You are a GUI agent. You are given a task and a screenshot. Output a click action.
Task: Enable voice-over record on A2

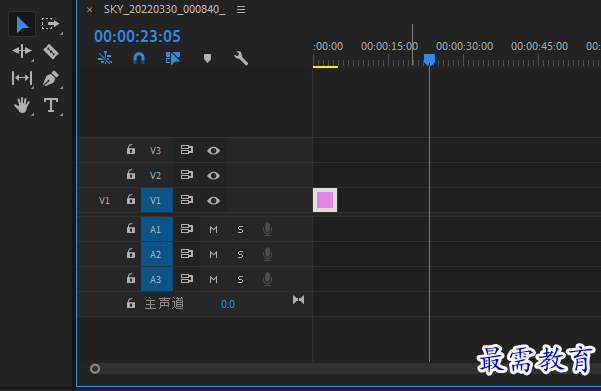(x=268, y=254)
